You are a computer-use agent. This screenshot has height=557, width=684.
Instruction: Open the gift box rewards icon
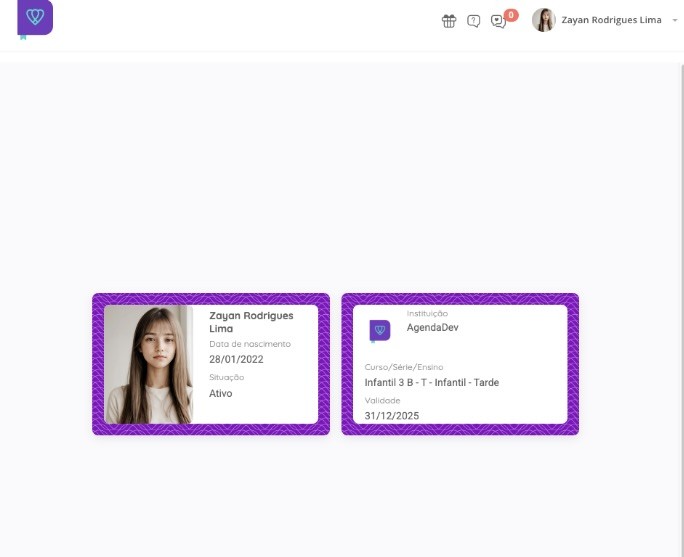click(449, 21)
